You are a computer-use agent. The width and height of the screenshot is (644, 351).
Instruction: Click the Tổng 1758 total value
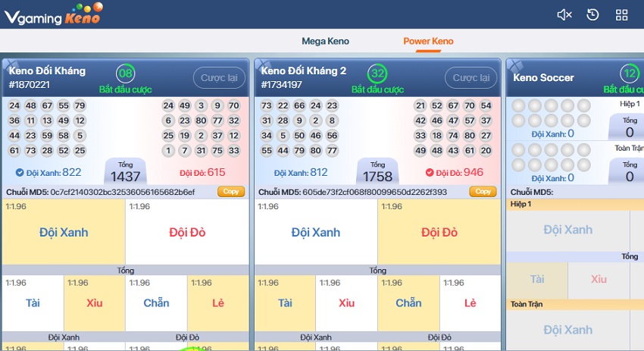pyautogui.click(x=377, y=177)
